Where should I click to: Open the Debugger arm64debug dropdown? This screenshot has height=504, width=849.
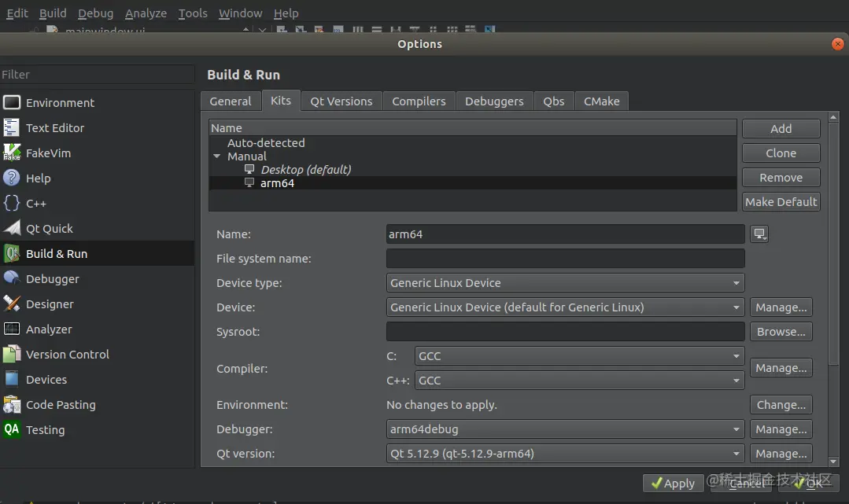click(565, 429)
